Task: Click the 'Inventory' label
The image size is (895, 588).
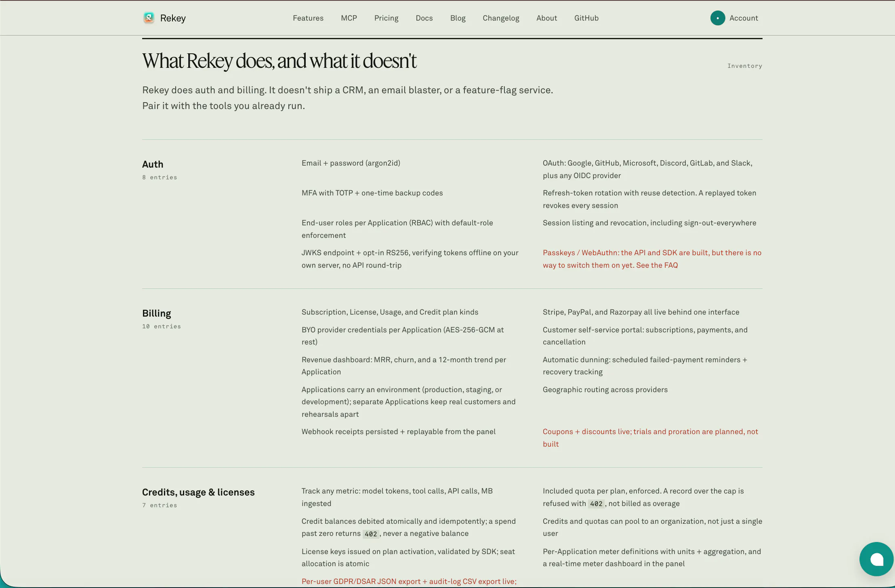Action: click(x=745, y=66)
